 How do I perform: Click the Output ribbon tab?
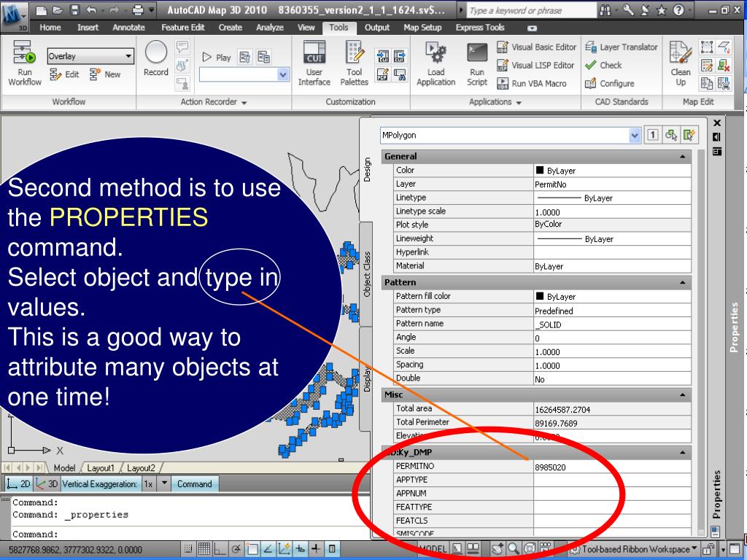coord(377,28)
